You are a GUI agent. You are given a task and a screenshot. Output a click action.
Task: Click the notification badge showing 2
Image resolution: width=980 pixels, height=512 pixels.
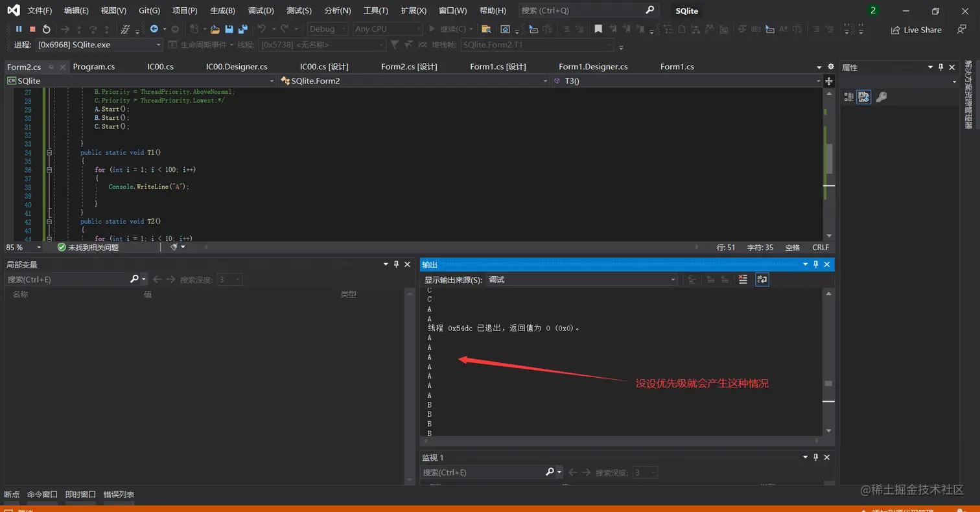pyautogui.click(x=873, y=10)
